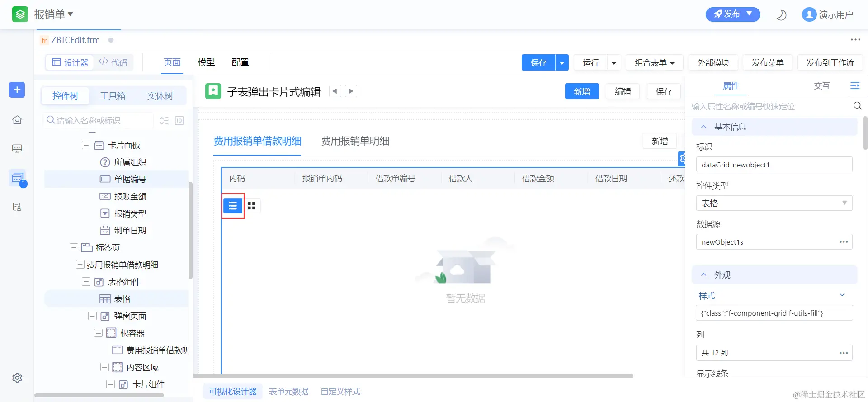Image resolution: width=868 pixels, height=402 pixels.
Task: Click the 发布到工作流 button
Action: (x=830, y=63)
